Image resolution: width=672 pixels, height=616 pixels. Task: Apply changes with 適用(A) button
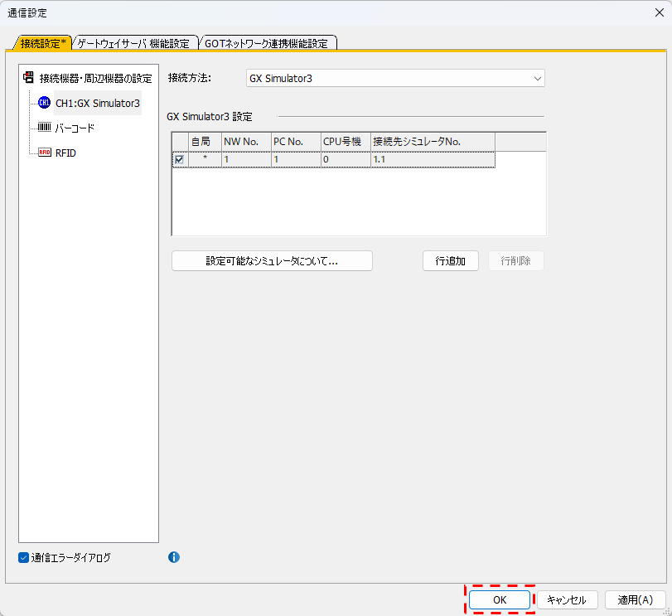point(635,599)
